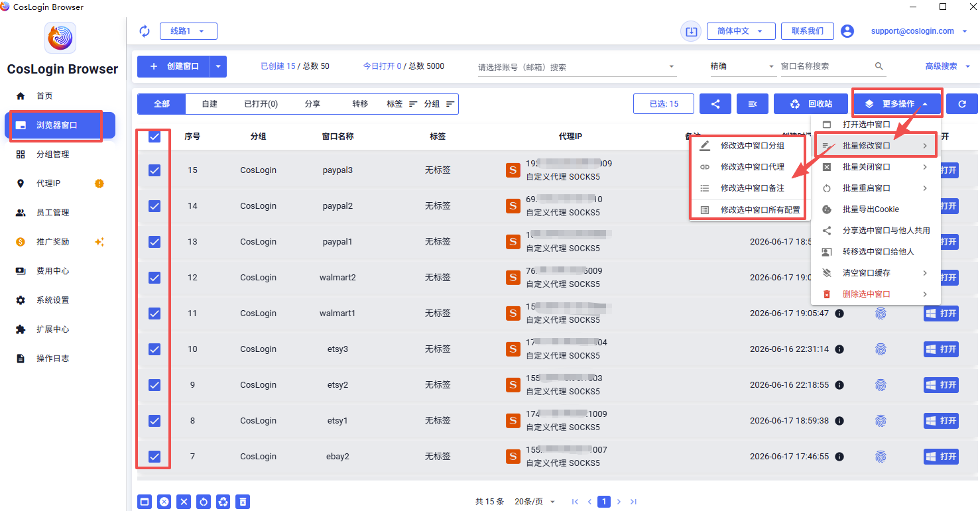Choose 修改选中窗口代理 in submenu

(x=750, y=167)
